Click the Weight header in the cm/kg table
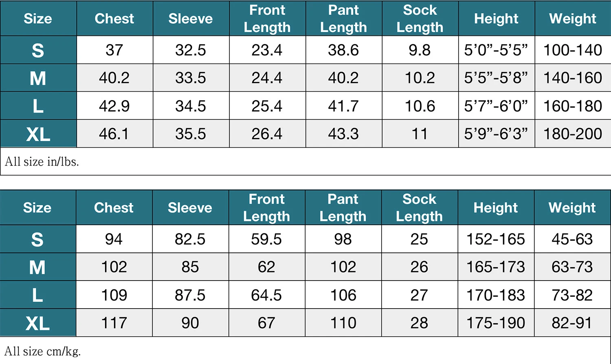Screen dimensions: 611x364 pyautogui.click(x=572, y=208)
